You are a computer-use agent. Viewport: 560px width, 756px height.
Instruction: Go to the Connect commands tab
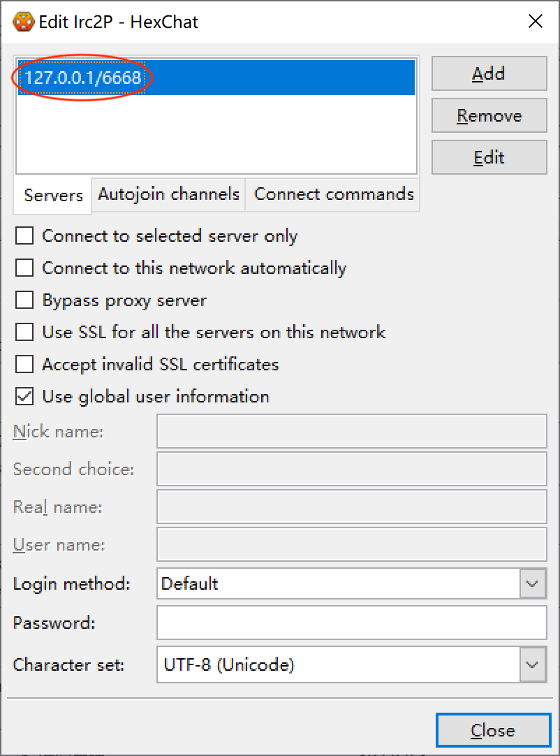pos(334,194)
